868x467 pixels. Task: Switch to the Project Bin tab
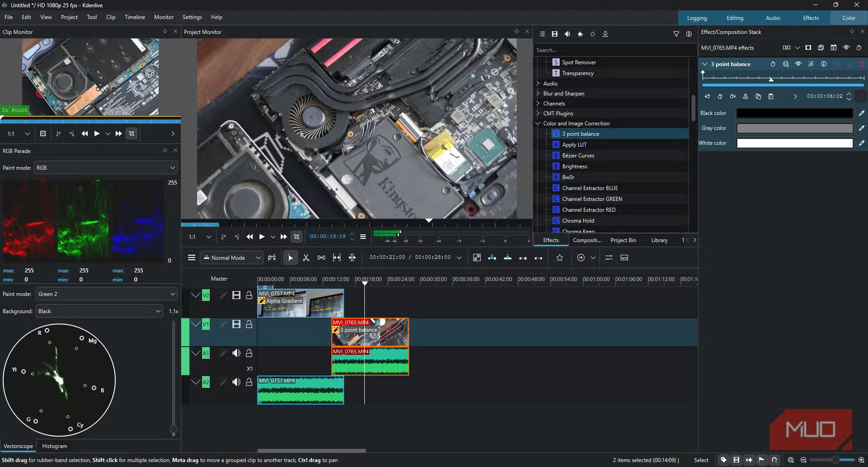(x=623, y=240)
